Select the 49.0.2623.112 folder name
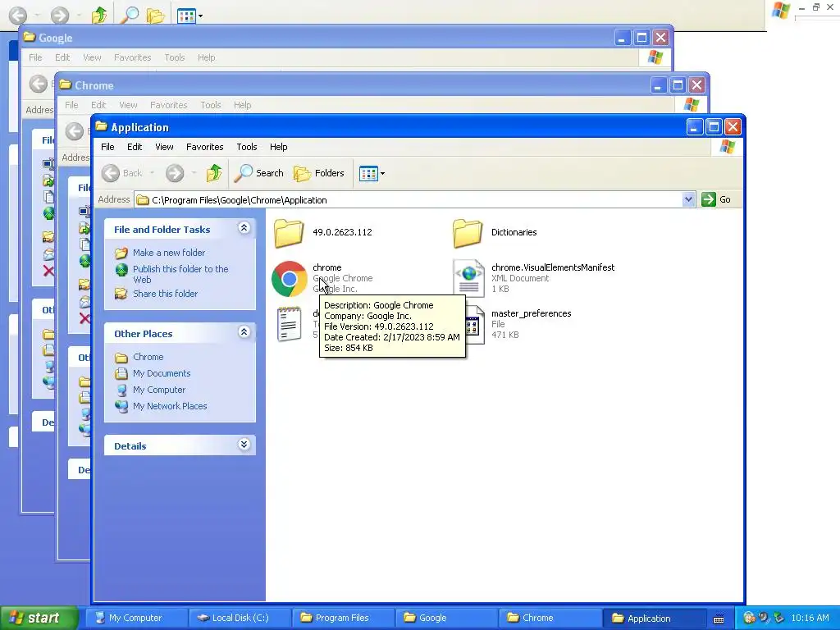840x630 pixels. (x=342, y=232)
